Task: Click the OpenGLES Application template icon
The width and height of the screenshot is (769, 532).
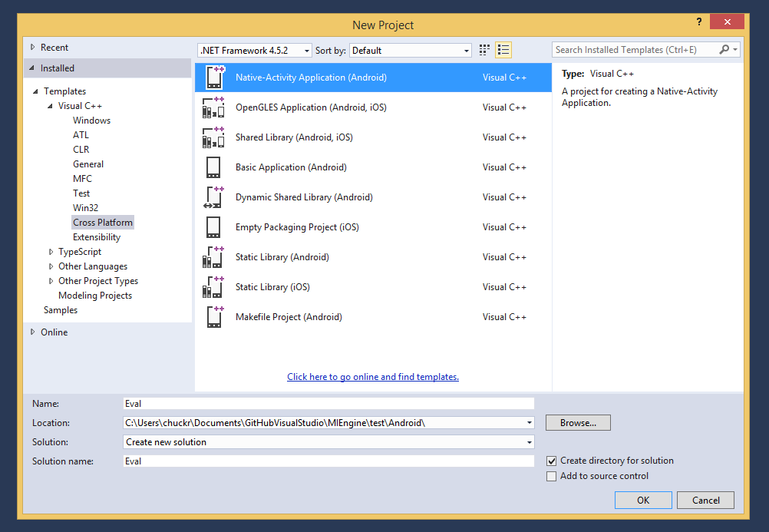Action: point(213,107)
